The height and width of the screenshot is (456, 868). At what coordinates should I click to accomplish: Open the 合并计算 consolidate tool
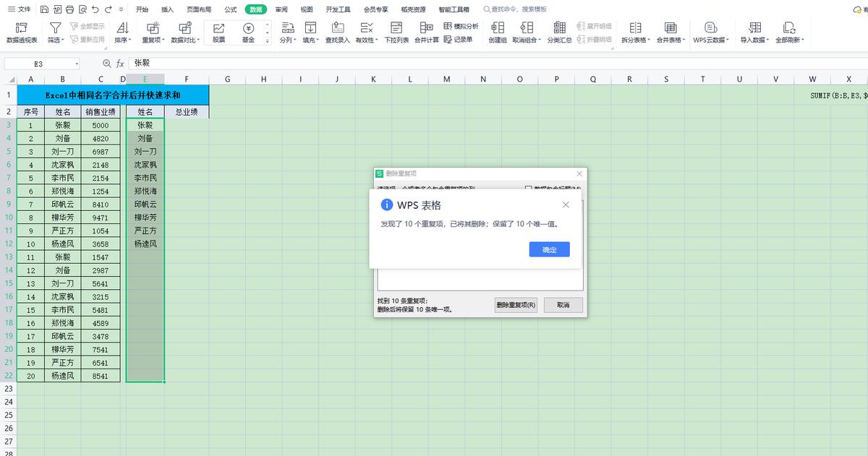click(425, 32)
